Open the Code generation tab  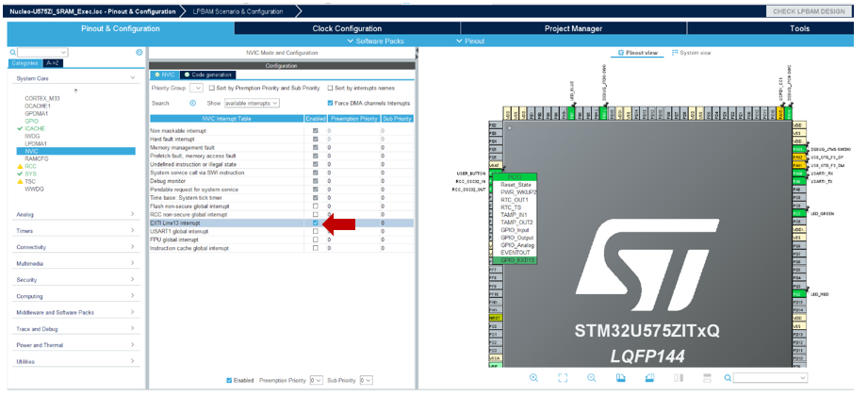tap(208, 74)
